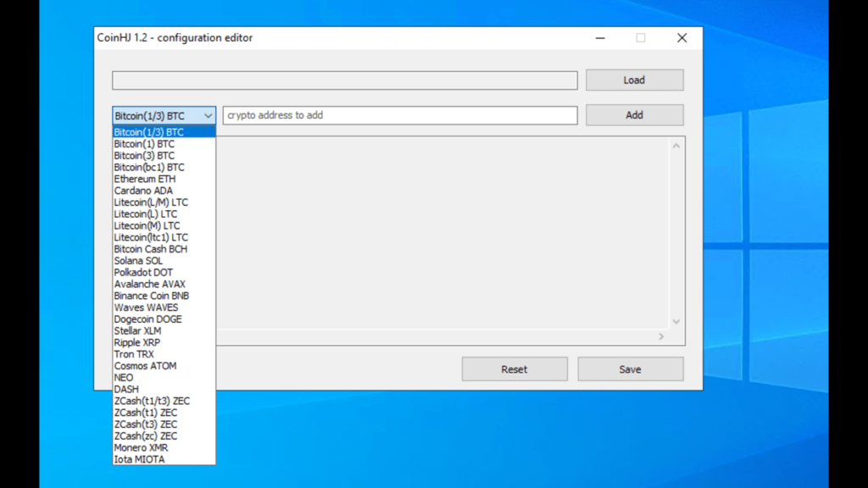This screenshot has height=488, width=868.
Task: Click the configuration file path field
Action: pos(344,80)
